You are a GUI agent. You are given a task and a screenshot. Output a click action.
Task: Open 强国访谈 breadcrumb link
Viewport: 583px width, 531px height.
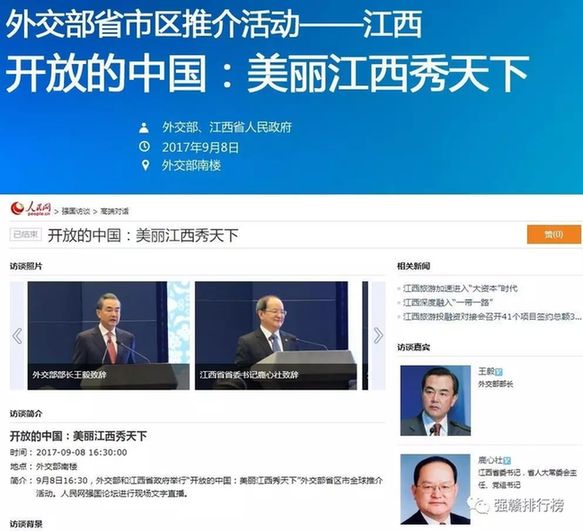[76, 211]
